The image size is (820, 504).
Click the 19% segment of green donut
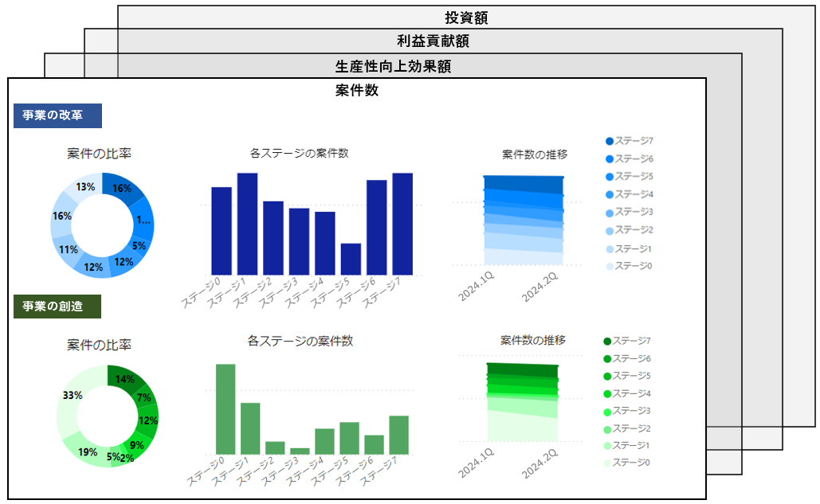click(87, 452)
